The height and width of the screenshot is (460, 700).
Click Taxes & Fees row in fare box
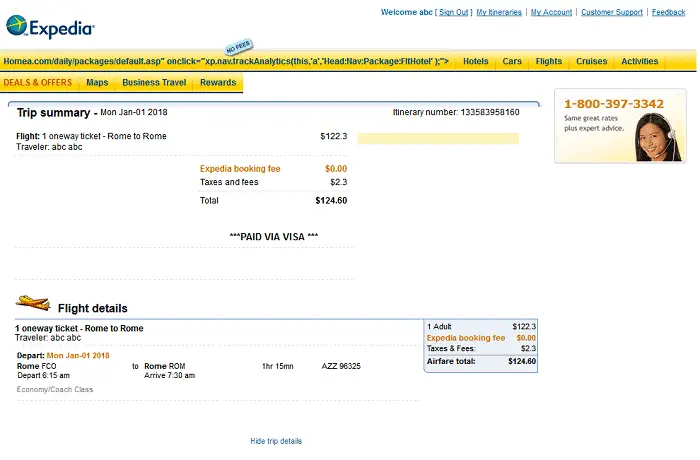481,348
